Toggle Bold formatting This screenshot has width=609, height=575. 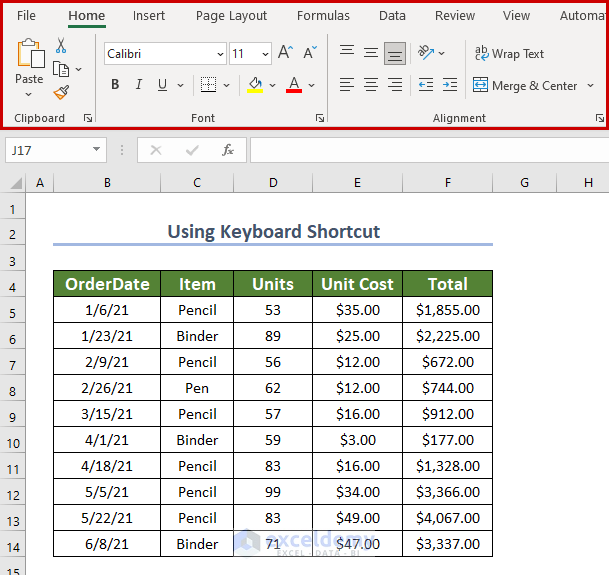[115, 85]
